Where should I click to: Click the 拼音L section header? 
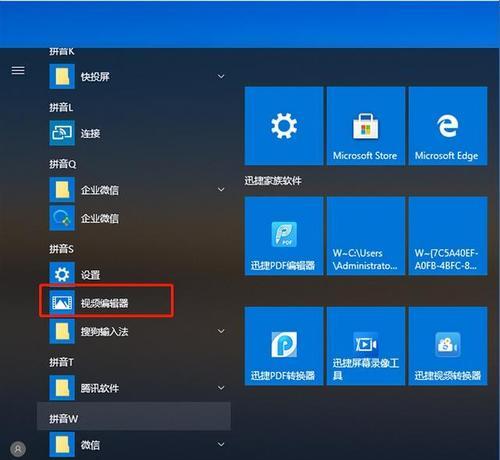[x=61, y=107]
